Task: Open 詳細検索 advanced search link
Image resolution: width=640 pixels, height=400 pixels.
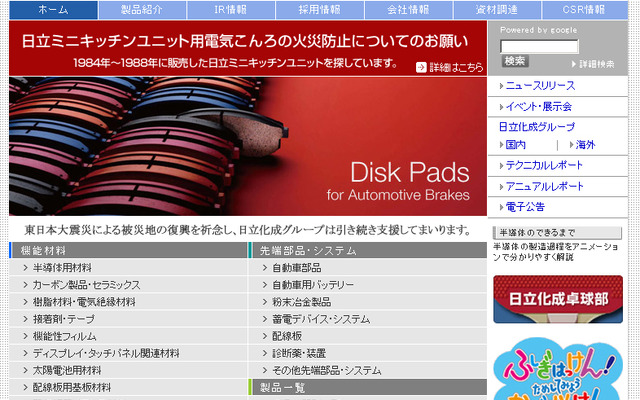Action: (596, 64)
